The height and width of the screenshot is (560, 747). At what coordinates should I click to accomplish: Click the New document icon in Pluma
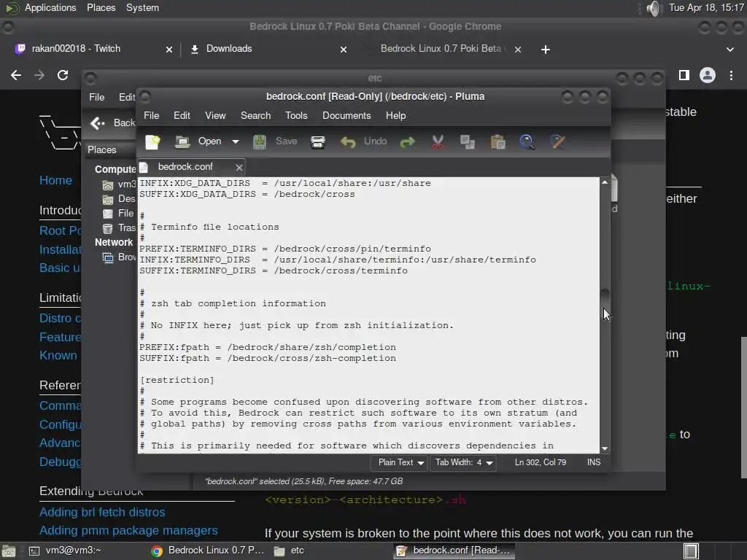[x=152, y=141]
